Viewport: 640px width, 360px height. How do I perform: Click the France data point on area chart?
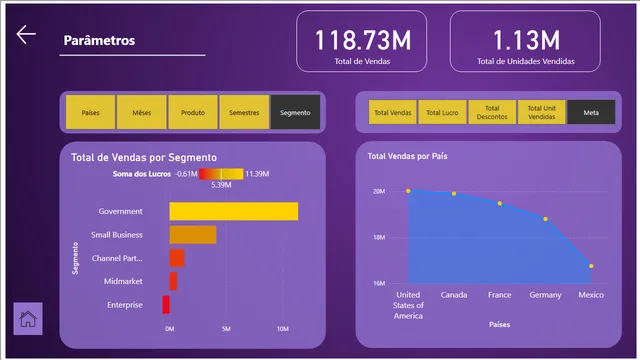[x=500, y=203]
